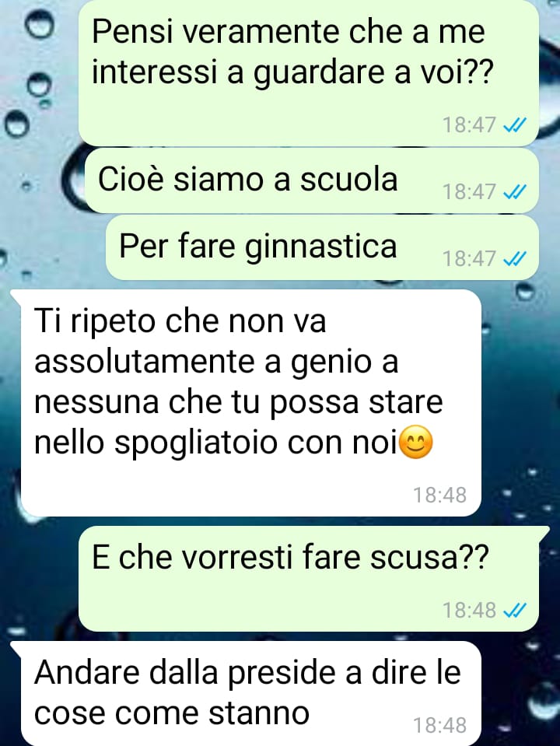Click the 'E che vorresti fare scusa??' sent message

pyautogui.click(x=308, y=579)
